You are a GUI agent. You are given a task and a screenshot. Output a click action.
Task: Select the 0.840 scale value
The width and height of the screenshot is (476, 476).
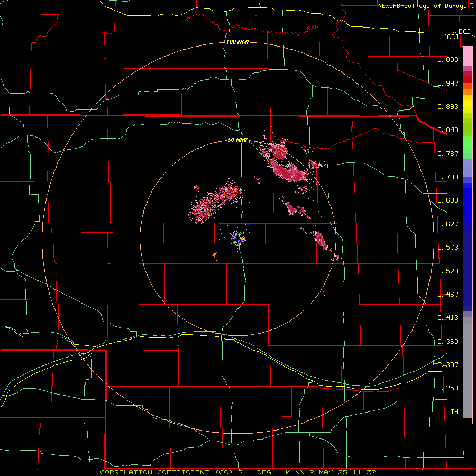(448, 130)
